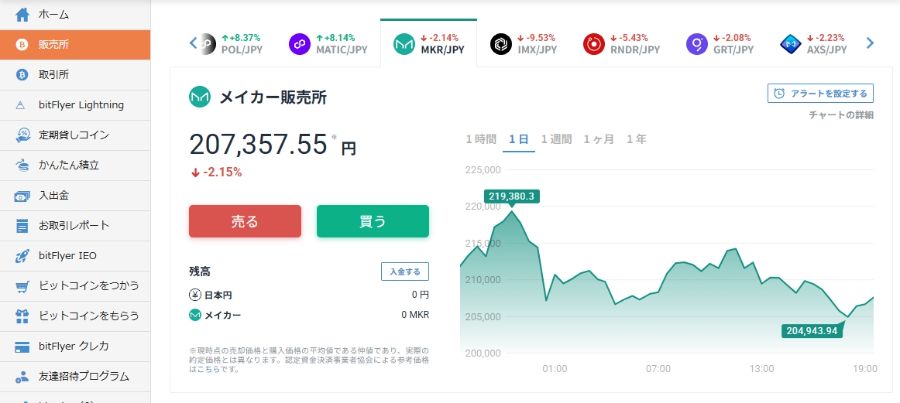
Task: Set chart range to 1年
Action: (x=636, y=139)
